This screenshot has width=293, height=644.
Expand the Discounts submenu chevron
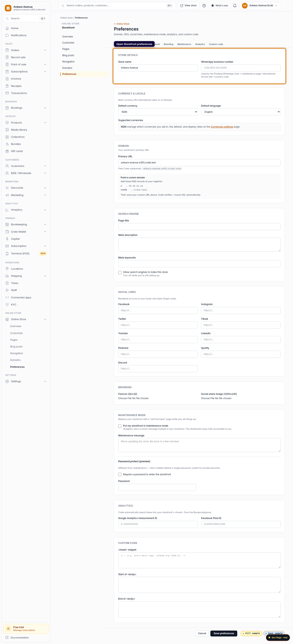click(x=45, y=188)
